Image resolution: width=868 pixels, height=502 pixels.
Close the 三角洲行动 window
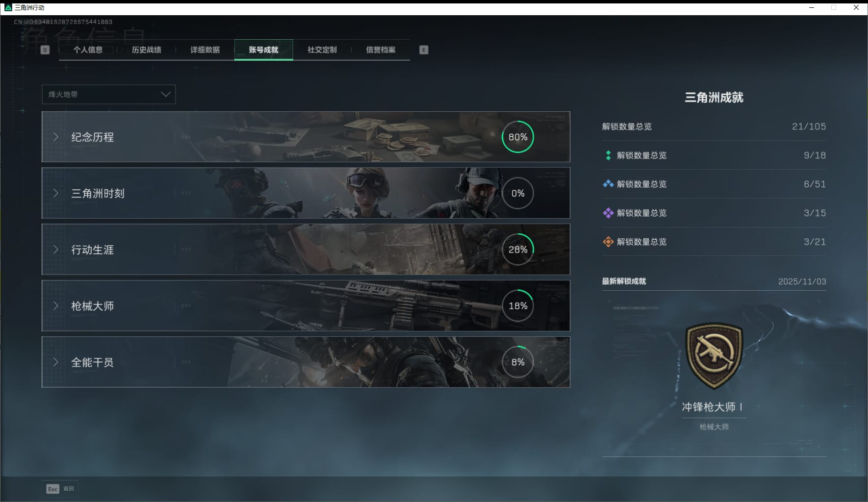(856, 7)
